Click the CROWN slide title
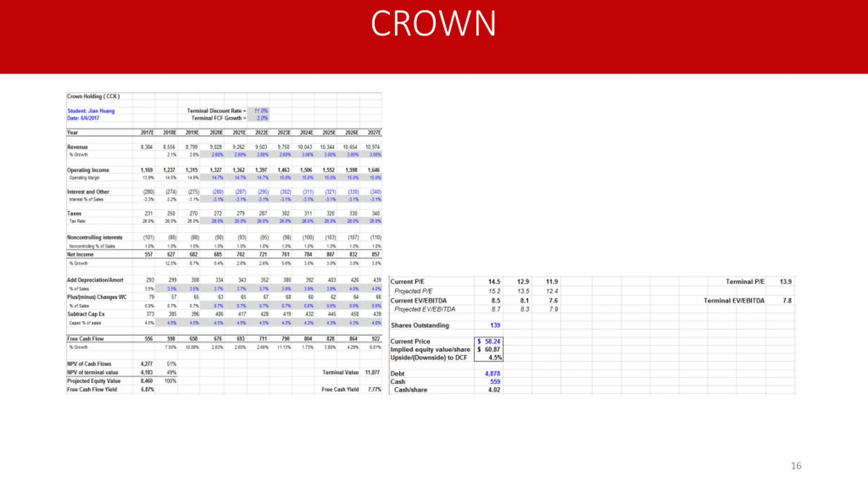 pyautogui.click(x=433, y=23)
